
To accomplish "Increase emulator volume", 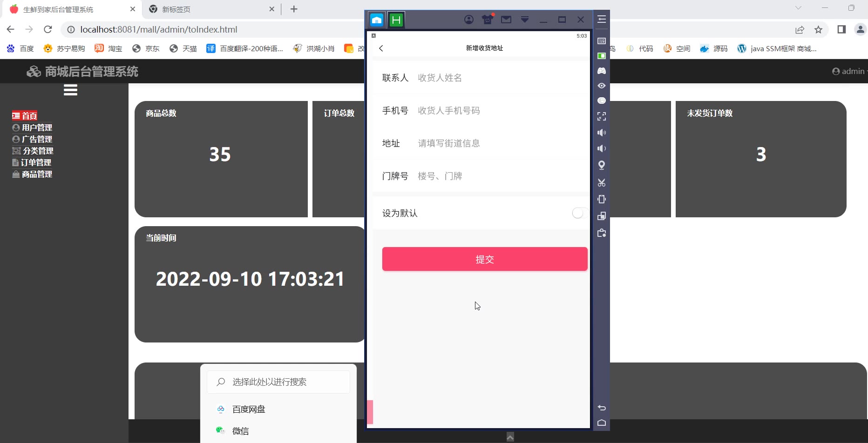I will [602, 133].
